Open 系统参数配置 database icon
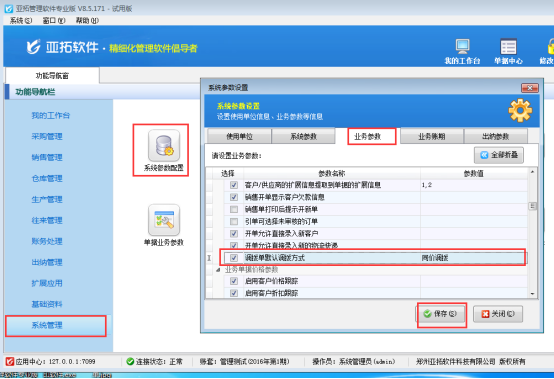554x379 pixels. (164, 146)
